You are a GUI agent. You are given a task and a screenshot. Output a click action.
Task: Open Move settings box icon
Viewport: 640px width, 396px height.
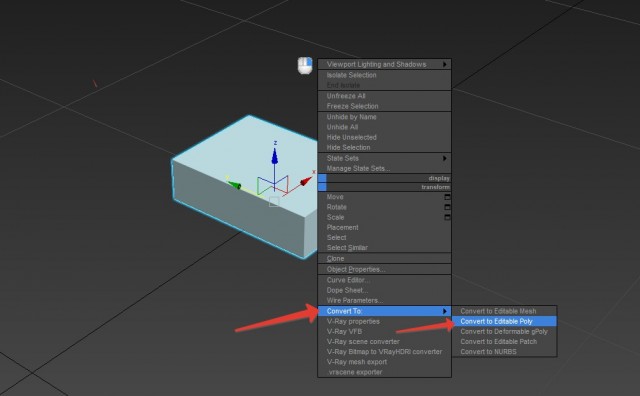point(447,197)
